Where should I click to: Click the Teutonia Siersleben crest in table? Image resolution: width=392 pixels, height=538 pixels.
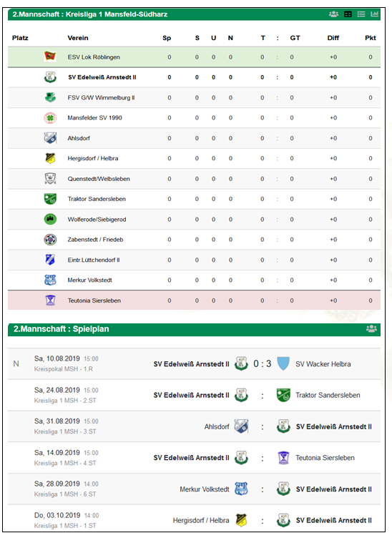point(50,300)
